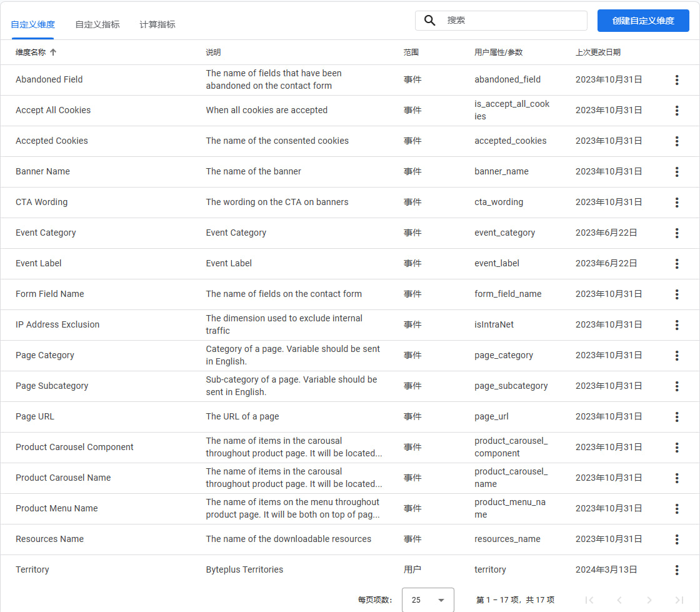Open more options for IP Address Exclusion
Viewport: 700px width, 612px height.
pos(676,325)
